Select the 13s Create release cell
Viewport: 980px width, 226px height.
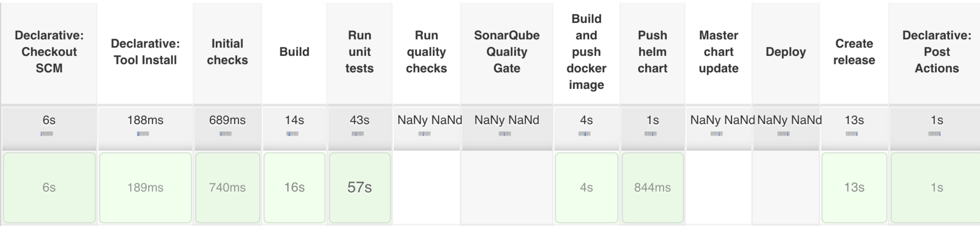pyautogui.click(x=854, y=187)
